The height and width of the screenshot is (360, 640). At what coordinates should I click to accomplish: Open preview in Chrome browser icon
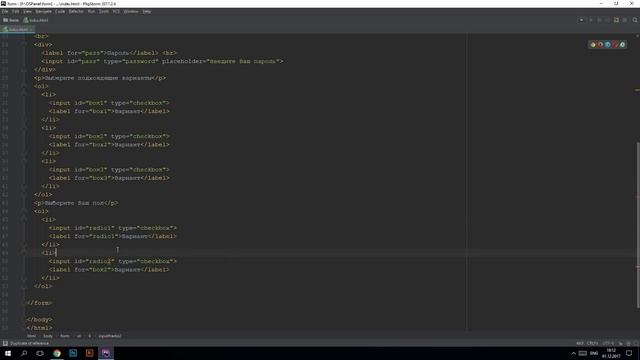(x=593, y=44)
